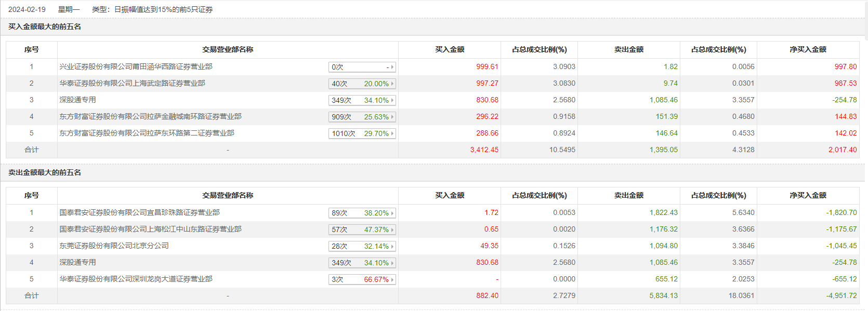Expand the 0次 dropdown for 兴业证券
This screenshot has width=868, height=311.
pos(362,67)
